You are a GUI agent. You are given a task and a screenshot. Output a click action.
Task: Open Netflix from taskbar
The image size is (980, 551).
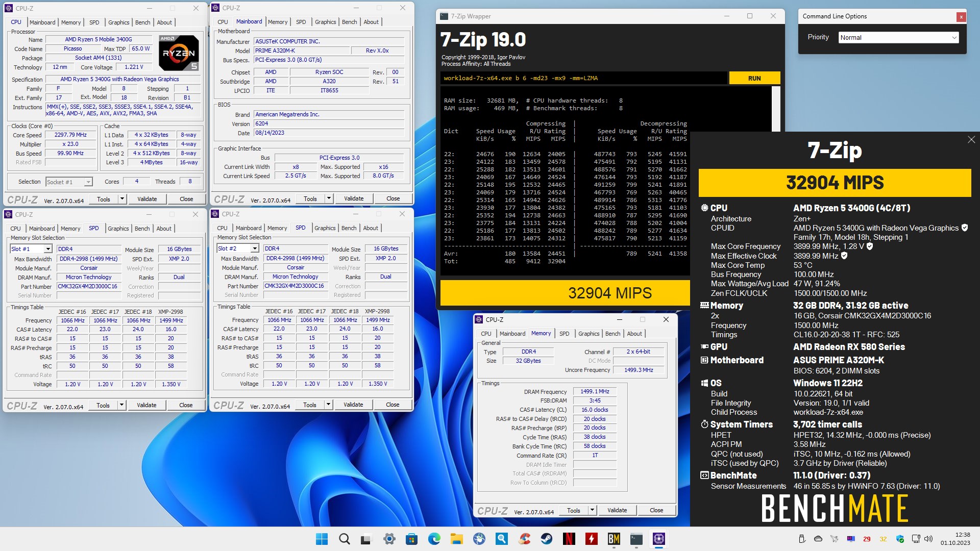569,539
